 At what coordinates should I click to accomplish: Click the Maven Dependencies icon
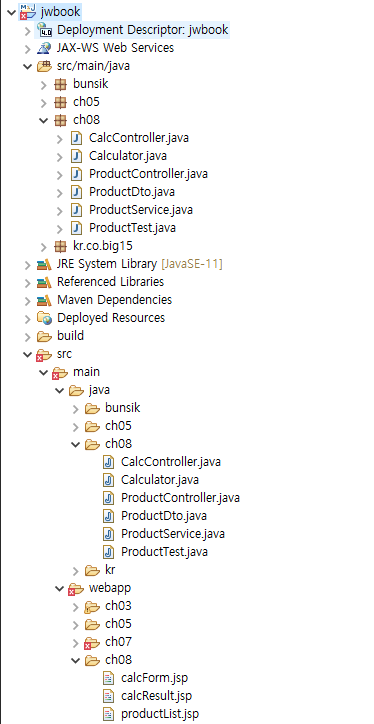point(44,300)
